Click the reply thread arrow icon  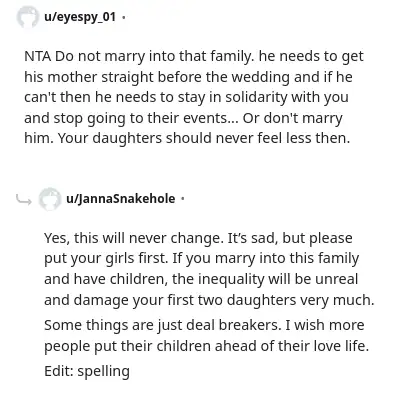click(x=23, y=199)
